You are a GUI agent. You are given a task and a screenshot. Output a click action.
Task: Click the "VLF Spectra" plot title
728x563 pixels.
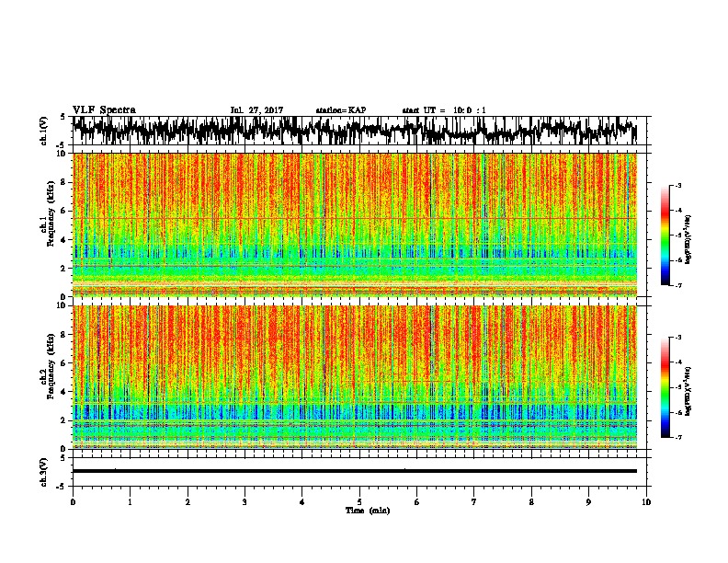104,110
